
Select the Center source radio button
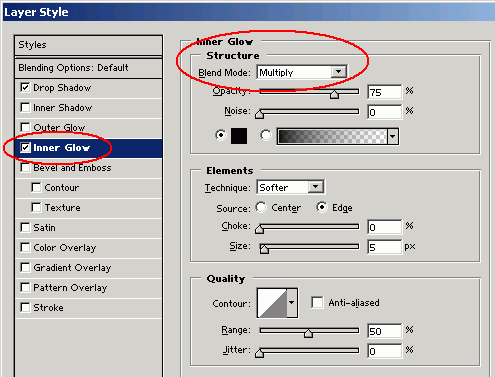(x=261, y=207)
